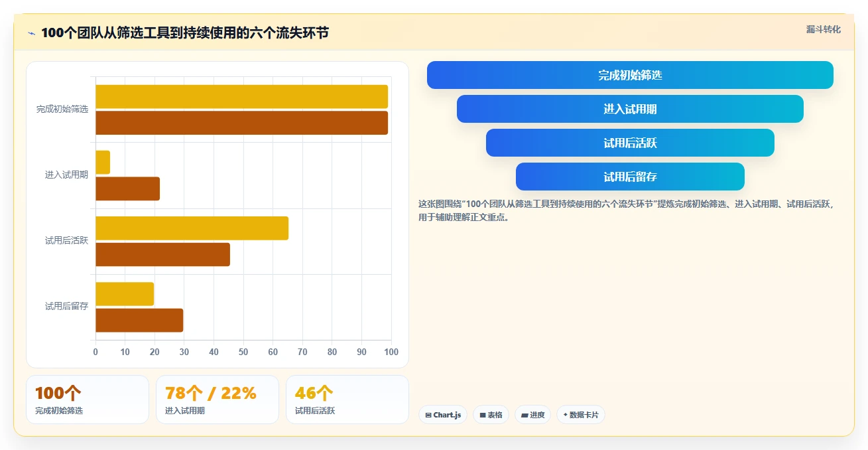Click the 数据卡片 tag

coord(580,415)
